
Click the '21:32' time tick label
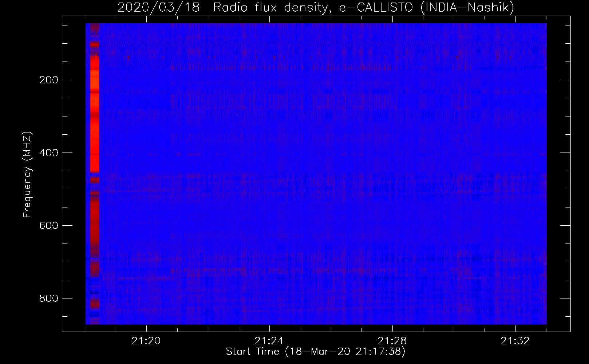[515, 341]
